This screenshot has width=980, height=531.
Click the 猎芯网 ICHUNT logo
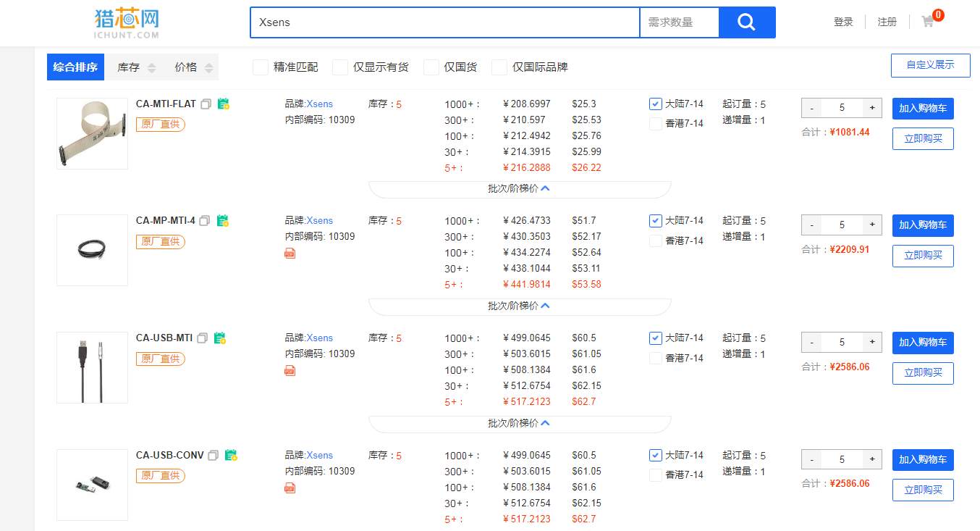(126, 22)
